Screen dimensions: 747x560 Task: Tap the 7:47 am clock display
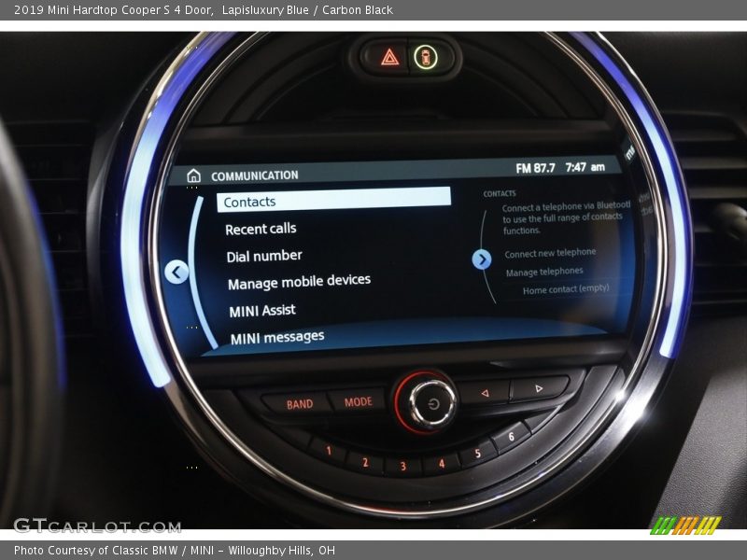(585, 167)
